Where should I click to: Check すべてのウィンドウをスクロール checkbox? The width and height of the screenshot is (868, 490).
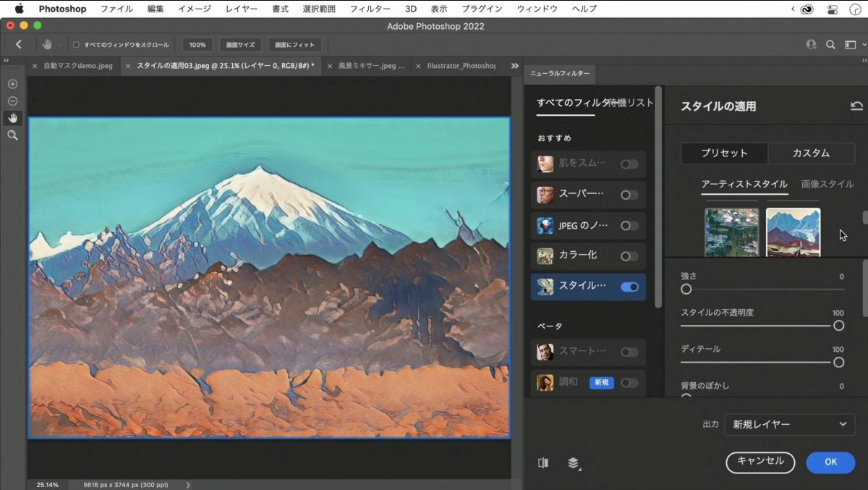pyautogui.click(x=77, y=45)
